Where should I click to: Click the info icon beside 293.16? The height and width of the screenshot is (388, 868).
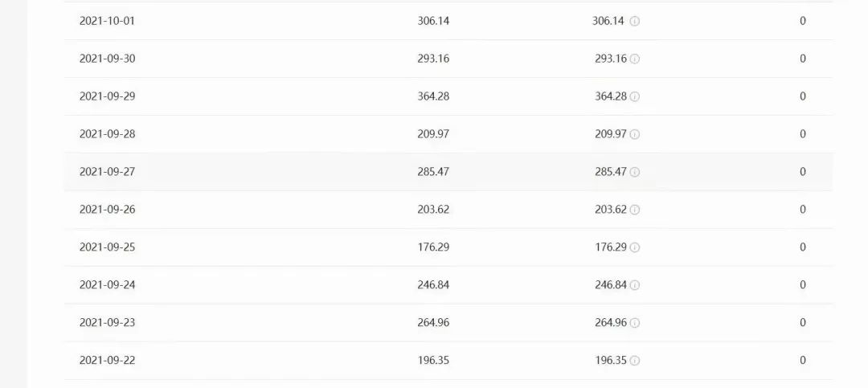(x=635, y=59)
